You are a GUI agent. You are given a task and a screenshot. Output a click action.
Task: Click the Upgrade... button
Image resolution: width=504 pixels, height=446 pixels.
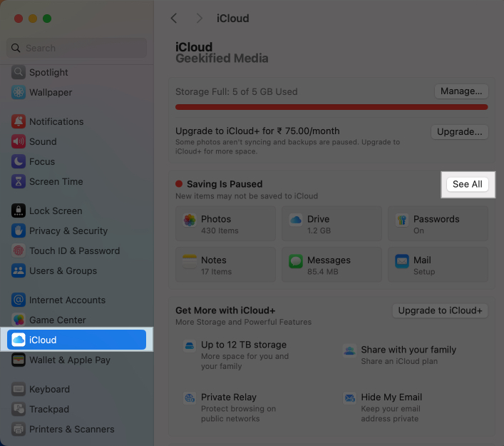coord(460,132)
